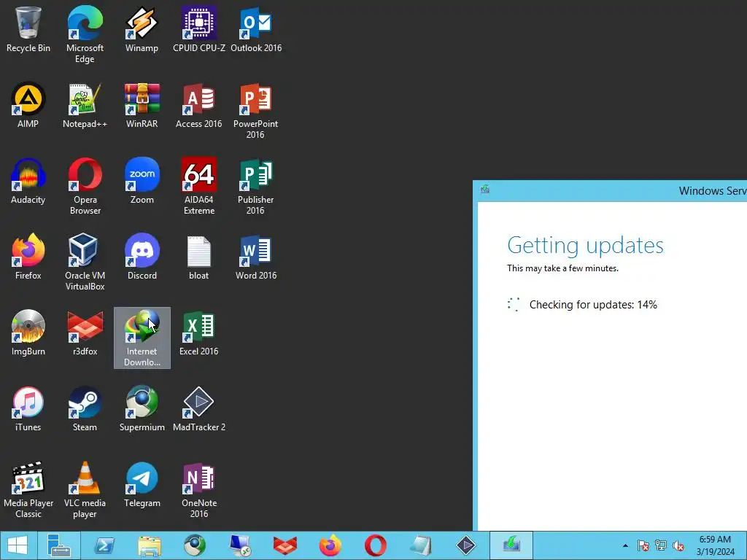The height and width of the screenshot is (560, 747).
Task: Click the 'This may take a few minutes.' text
Action: (x=562, y=268)
